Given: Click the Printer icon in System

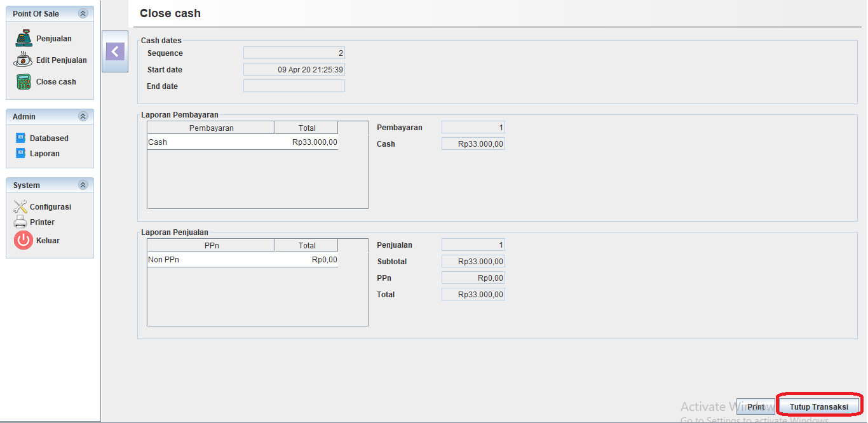Looking at the screenshot, I should [20, 222].
